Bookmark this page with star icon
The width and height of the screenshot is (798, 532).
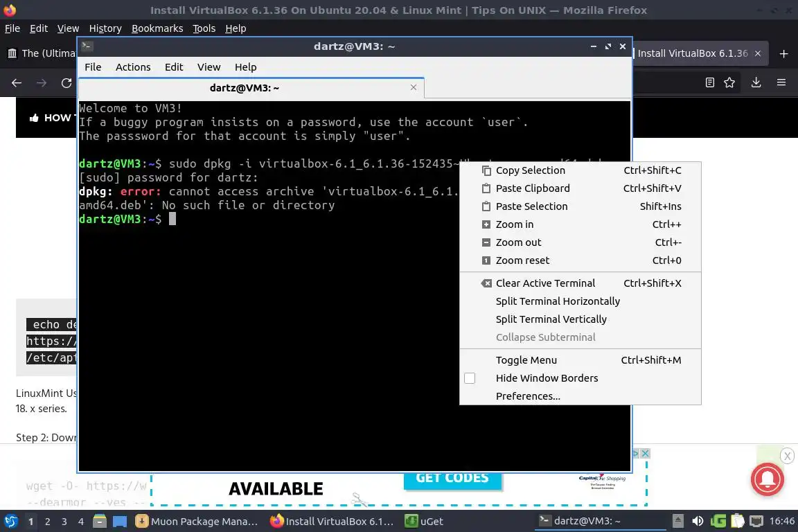pos(729,82)
